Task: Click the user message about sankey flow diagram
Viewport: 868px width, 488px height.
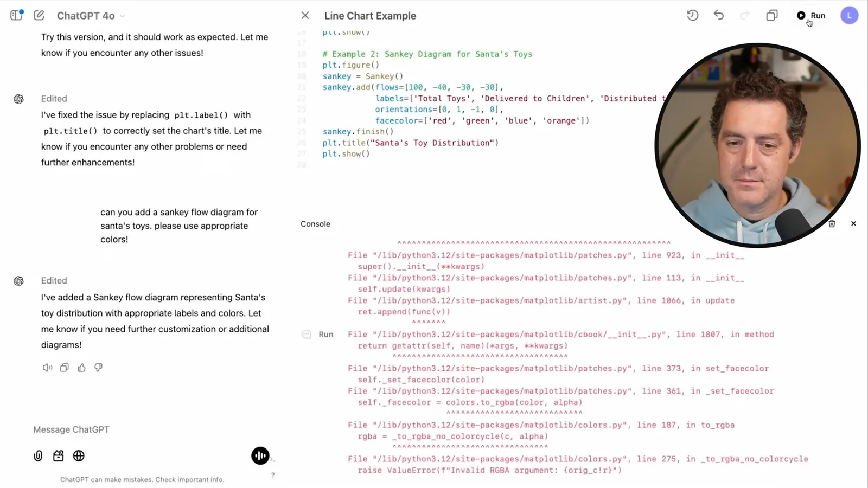Action: tap(179, 226)
